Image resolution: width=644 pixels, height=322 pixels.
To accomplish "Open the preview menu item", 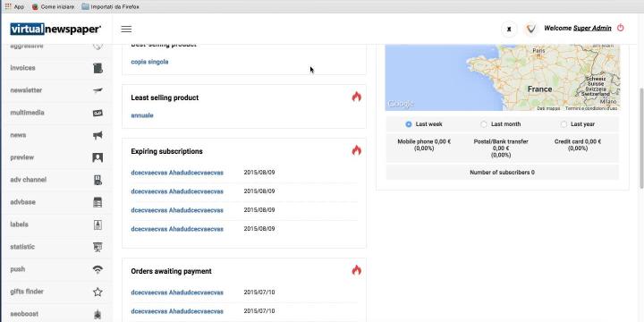I will point(22,157).
